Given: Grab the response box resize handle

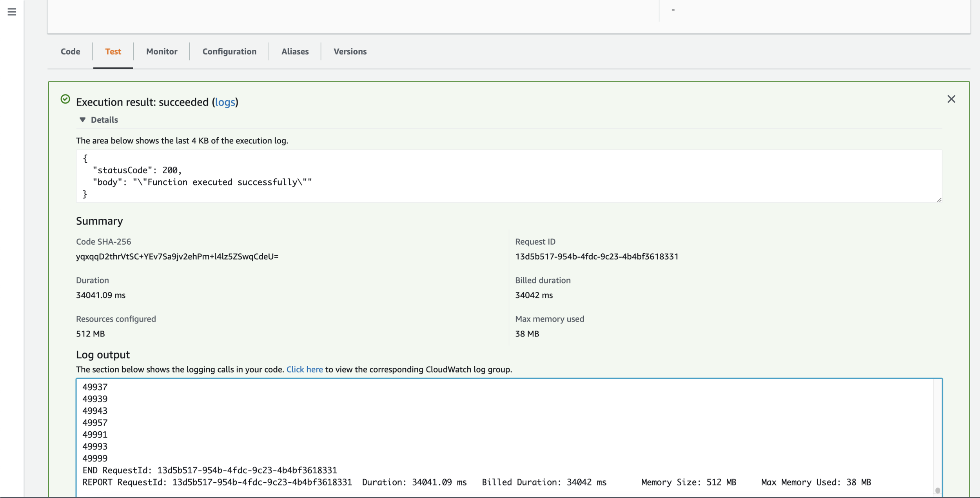Looking at the screenshot, I should tap(939, 200).
